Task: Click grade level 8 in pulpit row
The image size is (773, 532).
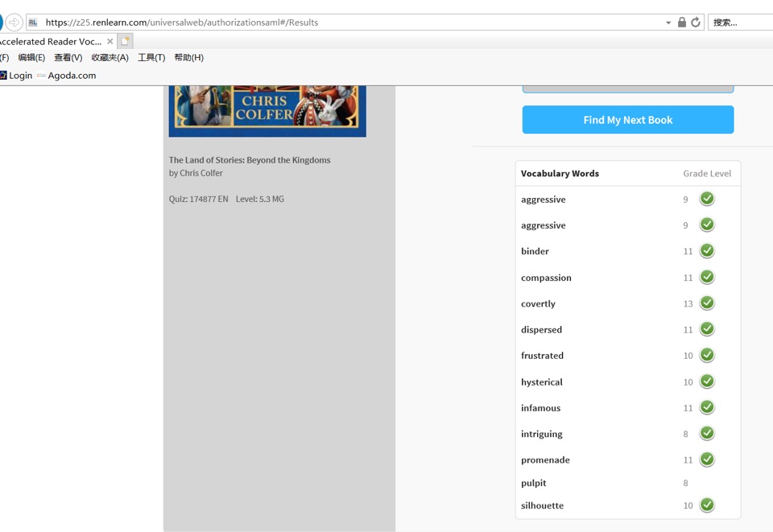Action: (686, 483)
